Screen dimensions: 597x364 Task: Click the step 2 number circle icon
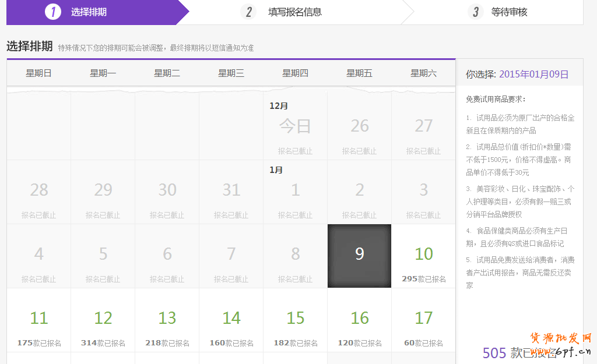tap(248, 12)
